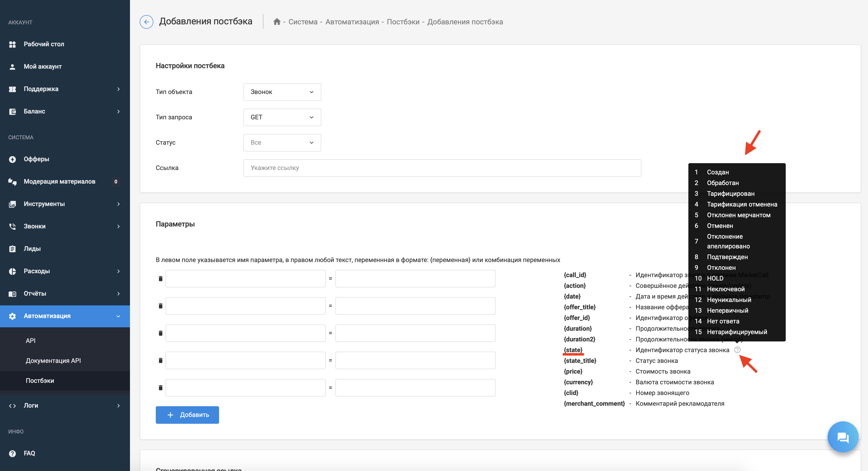Open the Статус dropdown showing Все

[282, 143]
